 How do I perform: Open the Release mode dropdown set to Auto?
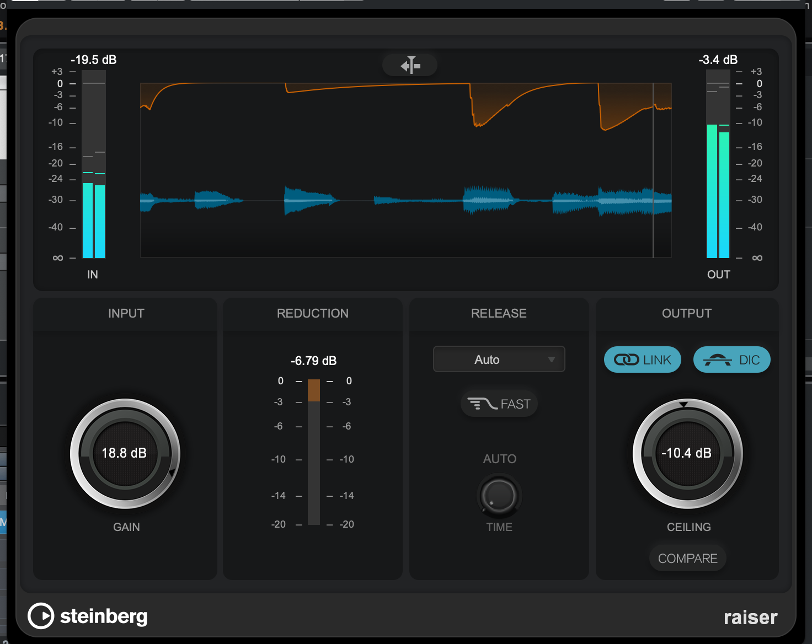click(499, 359)
